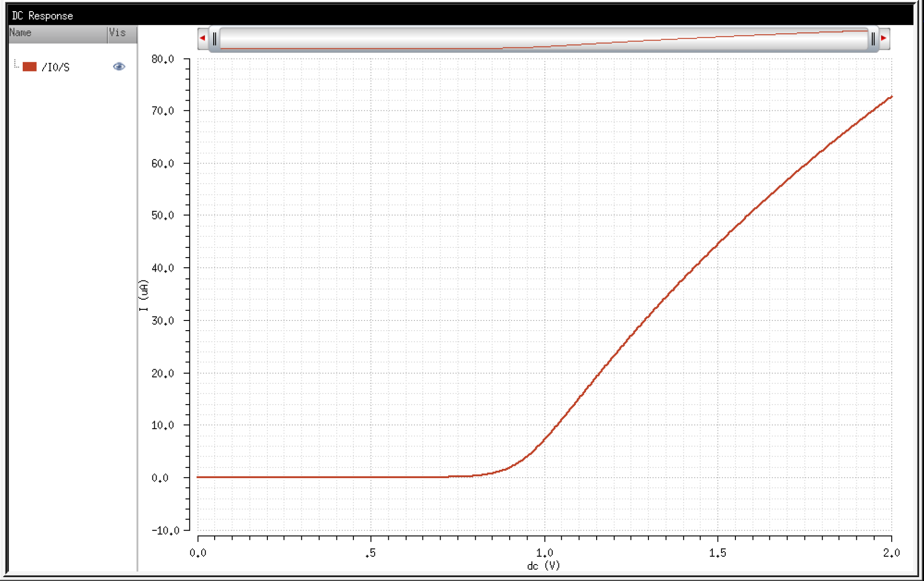
Task: Click the -10.0 y-axis tick label
Action: [165, 530]
